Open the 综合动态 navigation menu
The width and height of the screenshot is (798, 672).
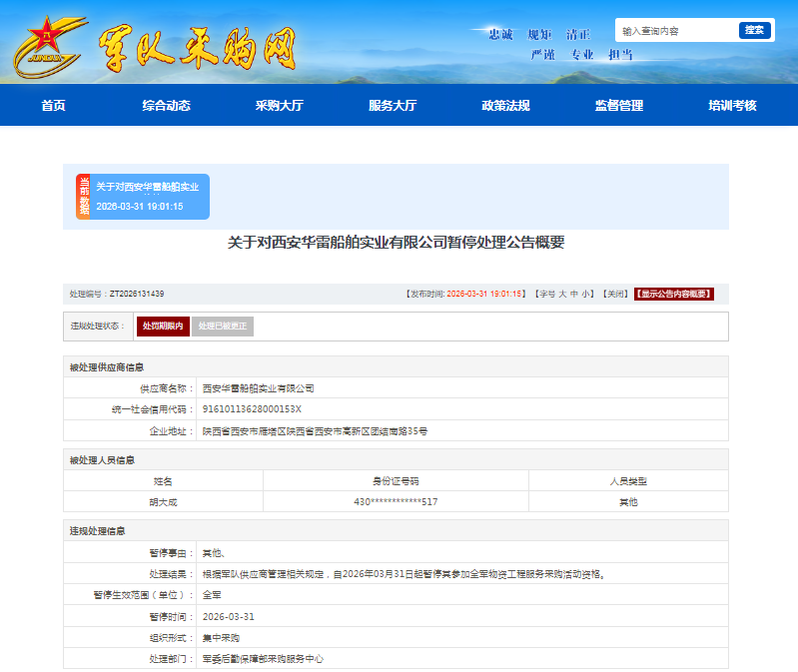coord(166,106)
